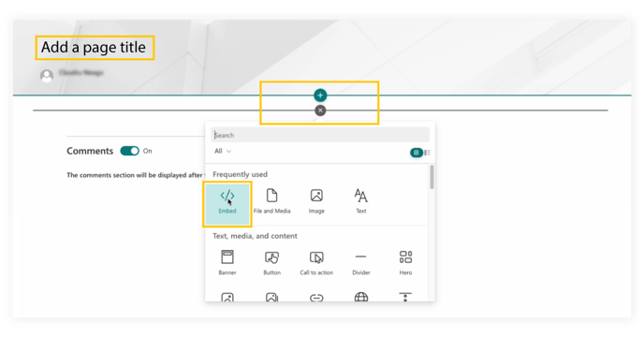644x337 pixels.
Task: Select the globe web part icon
Action: (x=361, y=297)
